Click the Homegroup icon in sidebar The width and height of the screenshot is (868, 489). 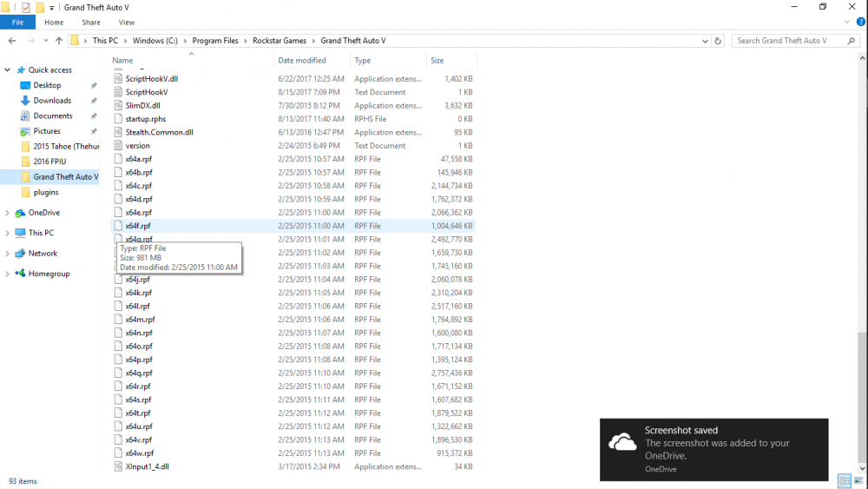[x=20, y=274]
